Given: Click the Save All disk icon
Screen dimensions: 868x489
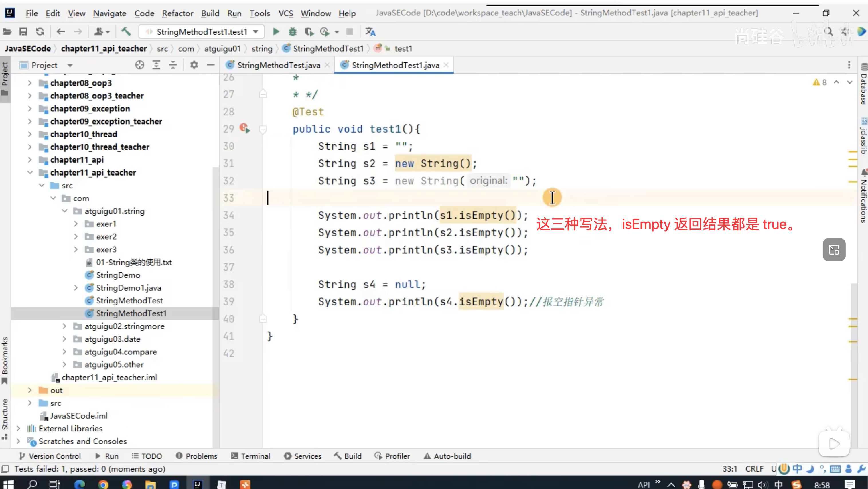Looking at the screenshot, I should tap(23, 32).
